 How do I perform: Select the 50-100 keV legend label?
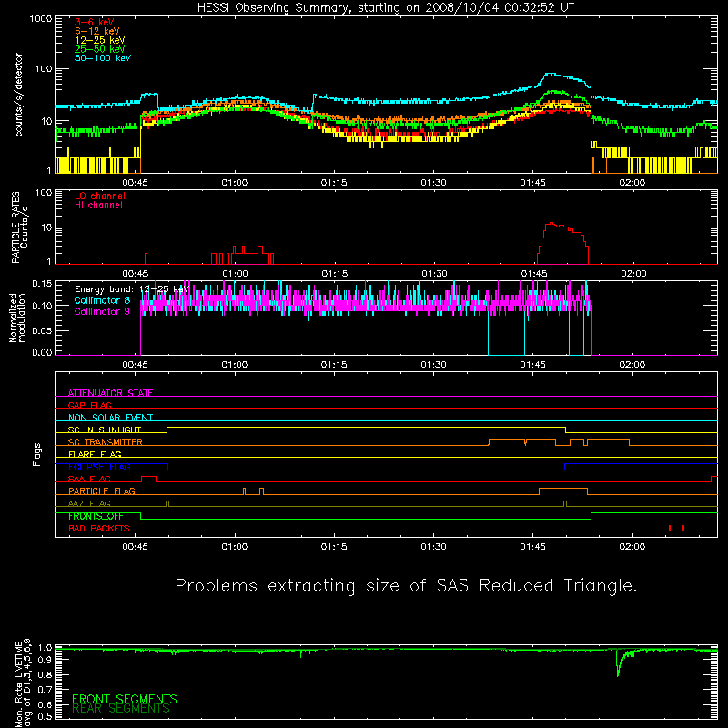click(x=103, y=58)
